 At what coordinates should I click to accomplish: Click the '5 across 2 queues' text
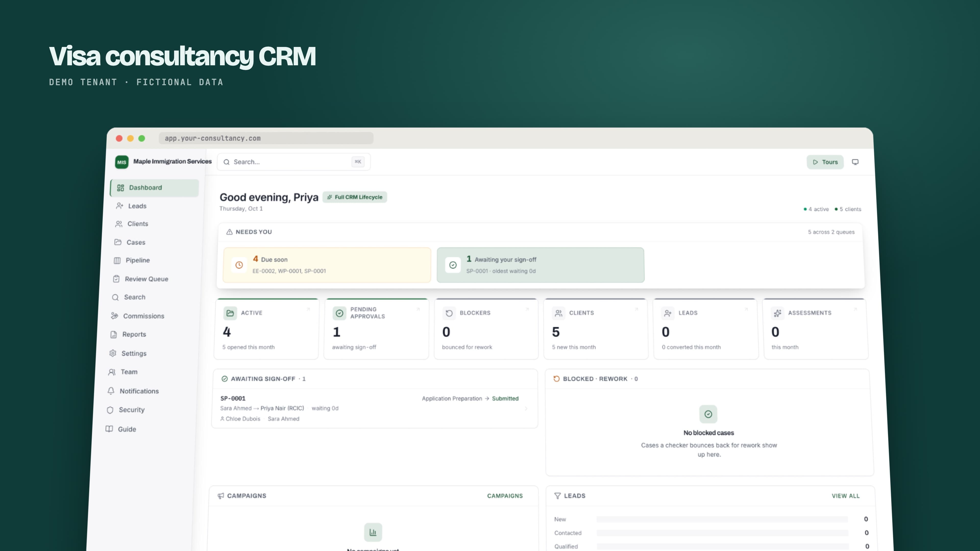831,232
